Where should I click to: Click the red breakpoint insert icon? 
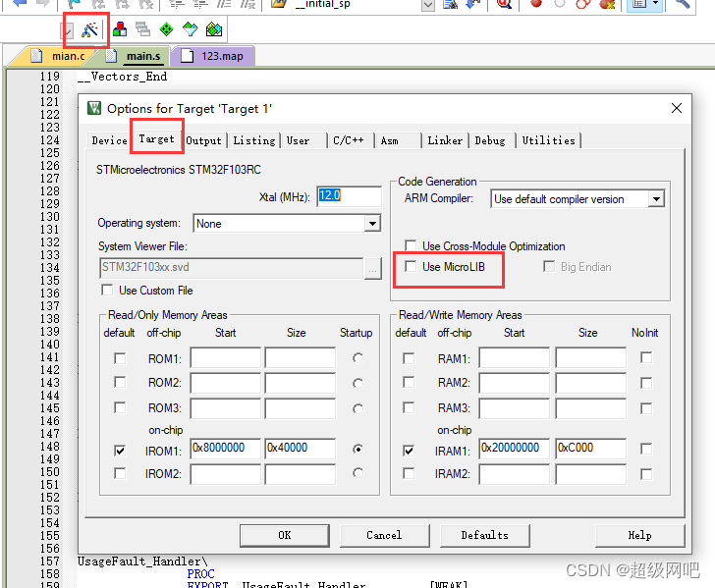[x=536, y=4]
